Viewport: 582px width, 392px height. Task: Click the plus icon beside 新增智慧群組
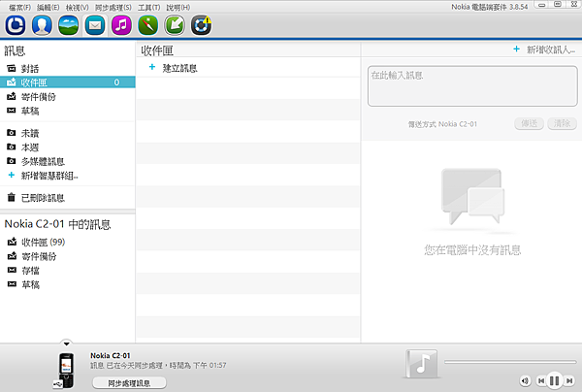(12, 175)
